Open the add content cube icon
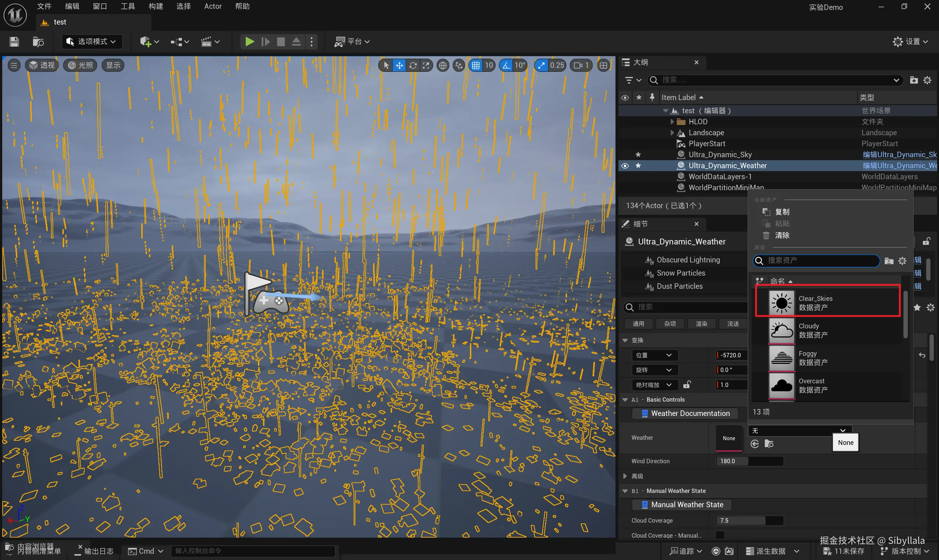This screenshot has height=560, width=939. [x=145, y=41]
